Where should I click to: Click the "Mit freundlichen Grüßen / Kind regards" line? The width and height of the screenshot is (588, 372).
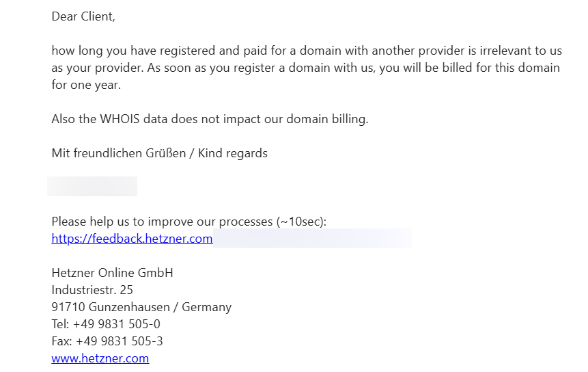click(159, 153)
